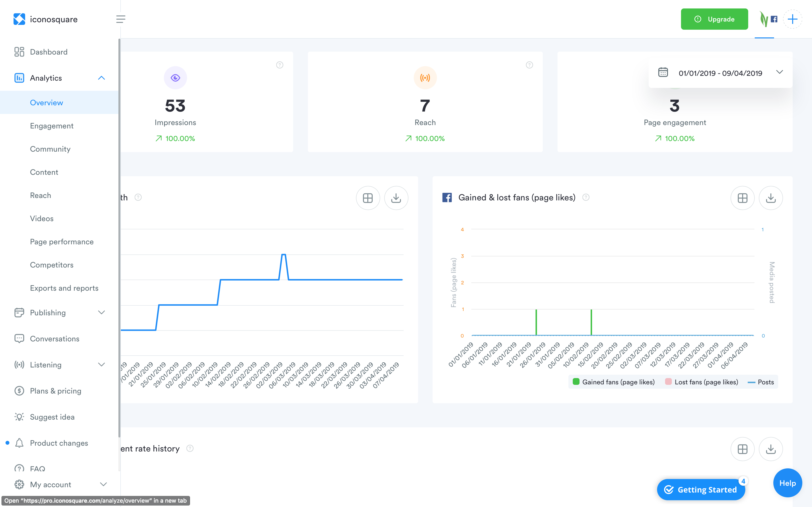Click the Suggest idea lightbulb icon

[x=19, y=417]
